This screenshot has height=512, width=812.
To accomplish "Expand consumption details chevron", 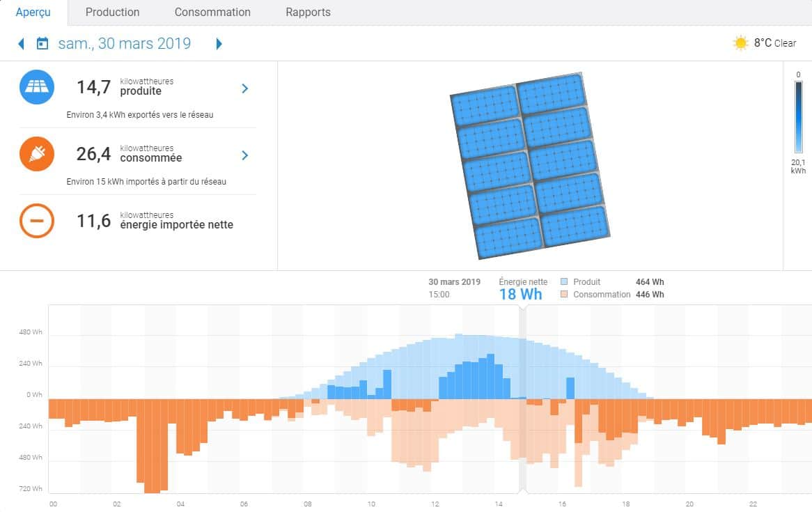I will 244,155.
